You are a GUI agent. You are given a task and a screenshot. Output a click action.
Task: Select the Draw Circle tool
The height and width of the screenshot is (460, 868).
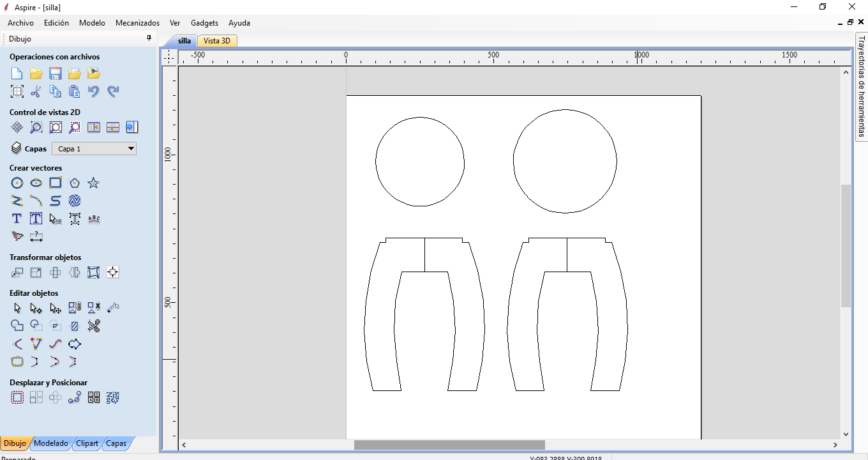coord(17,183)
